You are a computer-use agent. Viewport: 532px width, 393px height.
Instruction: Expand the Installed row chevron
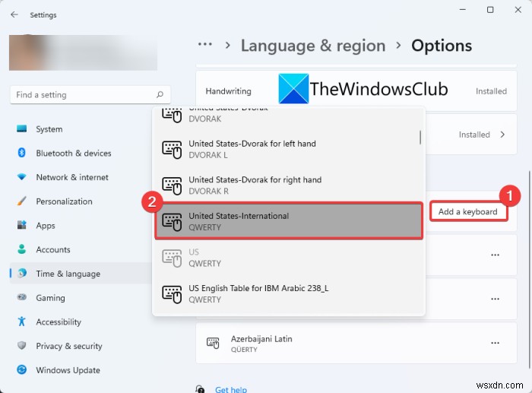tap(502, 135)
